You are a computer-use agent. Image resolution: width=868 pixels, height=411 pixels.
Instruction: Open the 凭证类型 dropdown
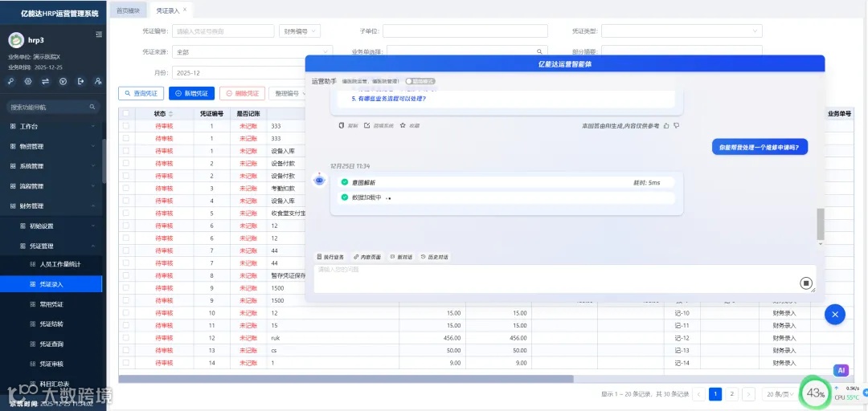682,31
